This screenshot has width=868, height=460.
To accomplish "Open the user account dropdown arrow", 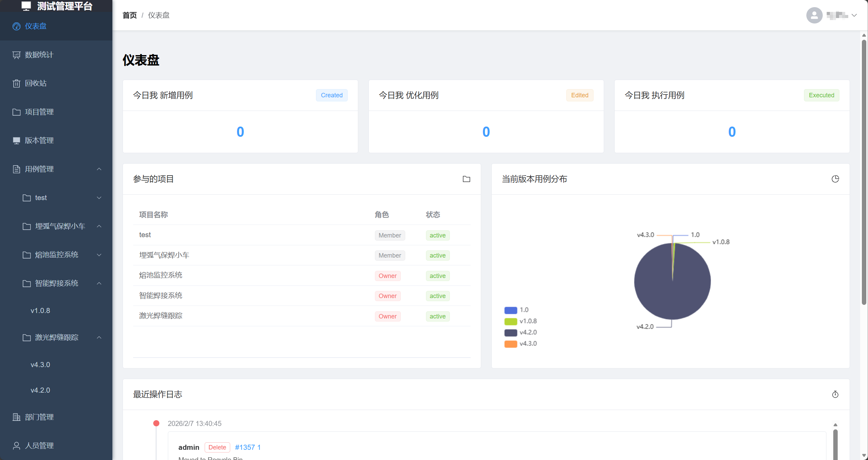I will pyautogui.click(x=854, y=15).
